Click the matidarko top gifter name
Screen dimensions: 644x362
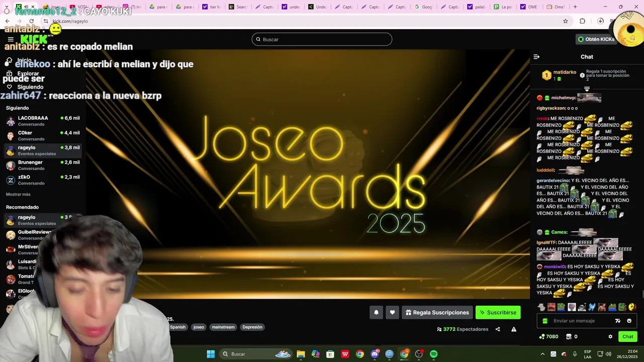tap(565, 72)
